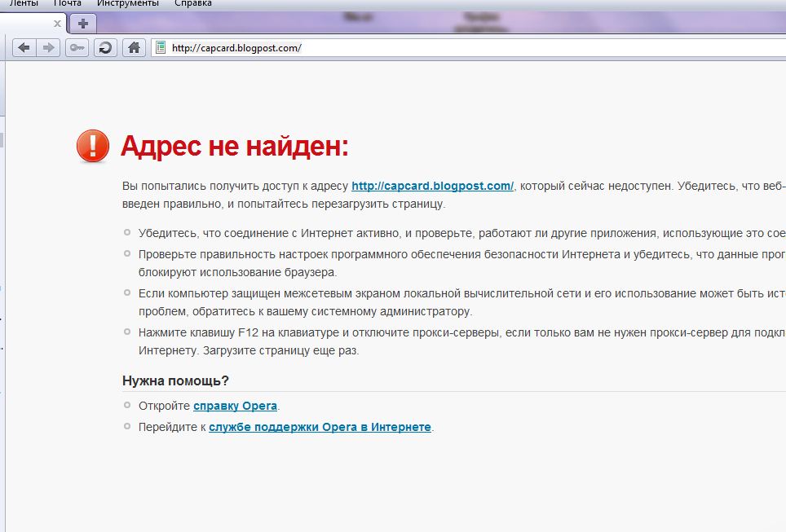The width and height of the screenshot is (786, 532).
Task: Go forward with the right arrow button
Action: coord(48,48)
